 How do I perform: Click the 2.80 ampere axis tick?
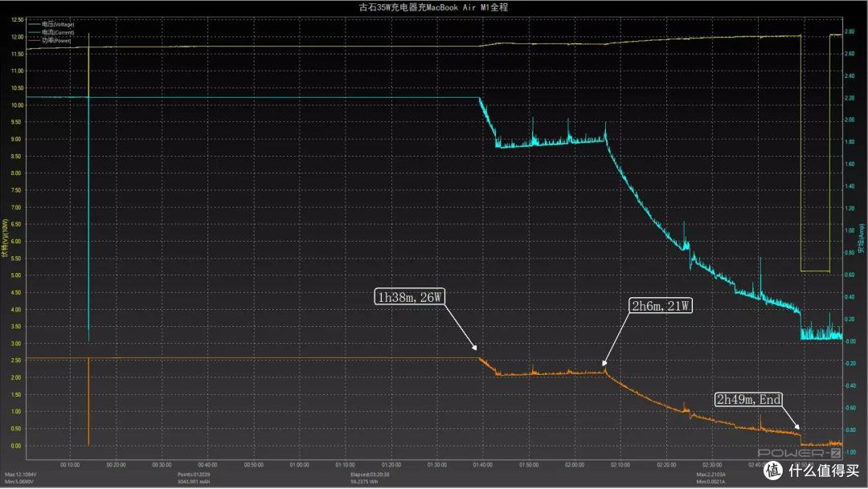(x=850, y=31)
